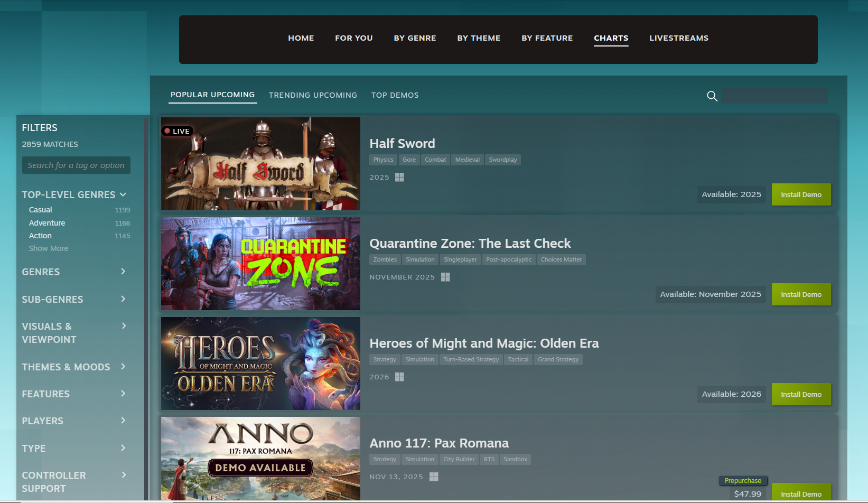Click the Post-apocalyptic tag
This screenshot has width=868, height=503.
tap(509, 259)
